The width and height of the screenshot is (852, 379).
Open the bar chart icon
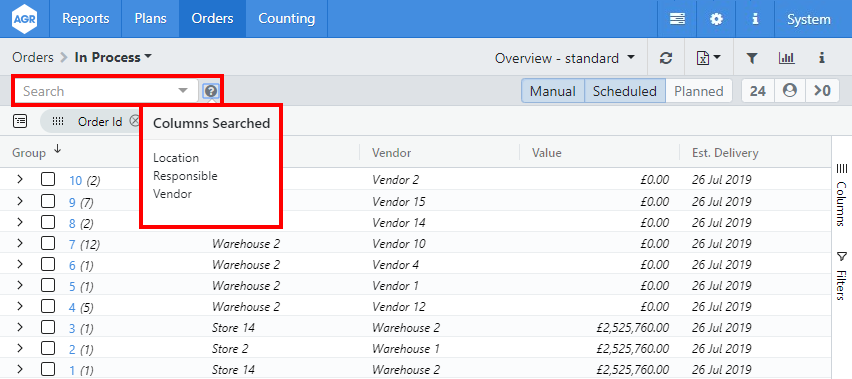(x=786, y=58)
